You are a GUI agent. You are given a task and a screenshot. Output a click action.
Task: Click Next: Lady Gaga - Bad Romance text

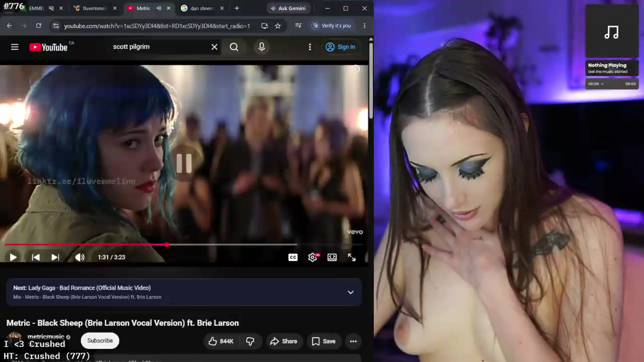click(x=82, y=288)
